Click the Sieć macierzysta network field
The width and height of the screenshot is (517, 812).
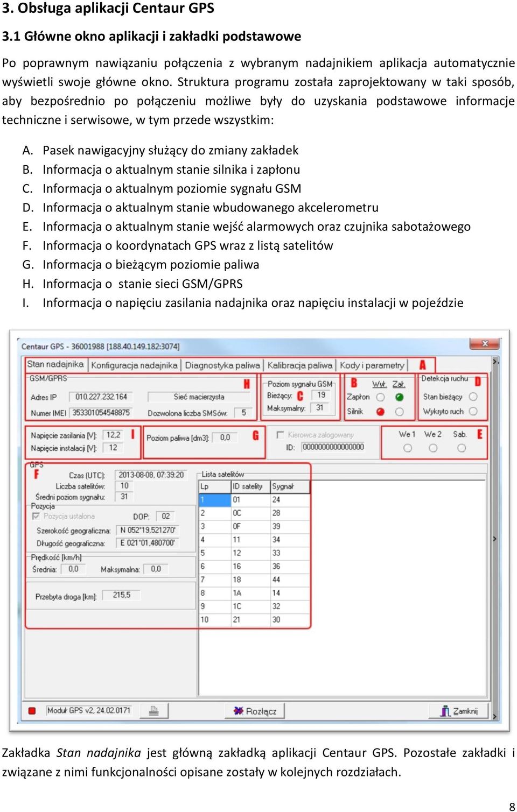coord(199,397)
